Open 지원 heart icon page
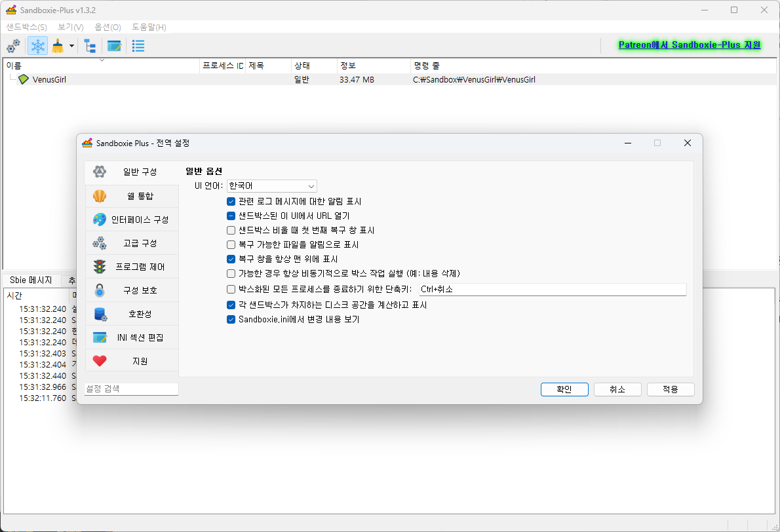The width and height of the screenshot is (780, 532). click(x=132, y=361)
